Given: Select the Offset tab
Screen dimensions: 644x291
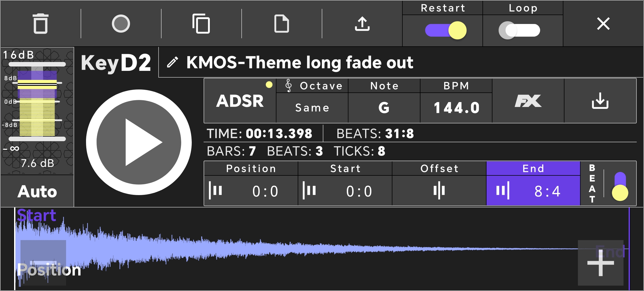Looking at the screenshot, I should coord(439,184).
